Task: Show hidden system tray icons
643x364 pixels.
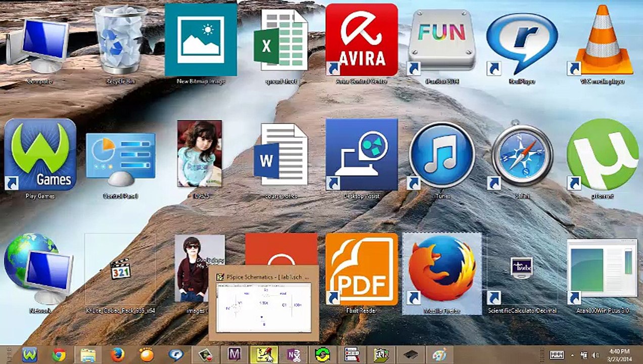Action: point(572,355)
